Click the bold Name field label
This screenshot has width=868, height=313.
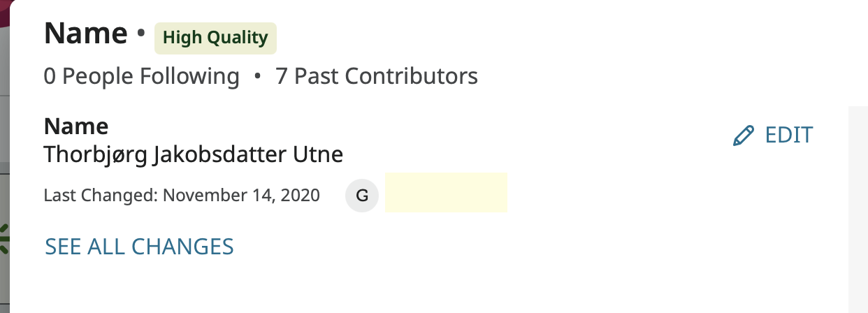[75, 126]
